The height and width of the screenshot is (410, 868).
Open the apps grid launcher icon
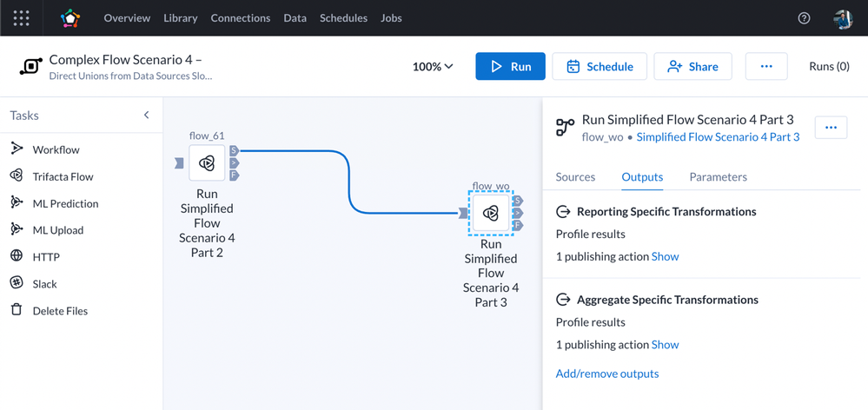tap(22, 17)
